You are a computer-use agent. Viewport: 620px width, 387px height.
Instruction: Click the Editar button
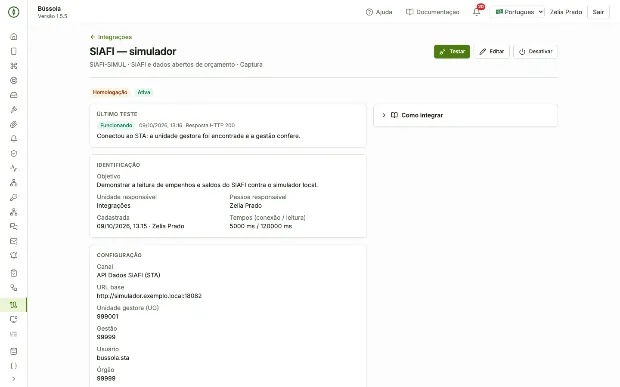[x=491, y=51]
